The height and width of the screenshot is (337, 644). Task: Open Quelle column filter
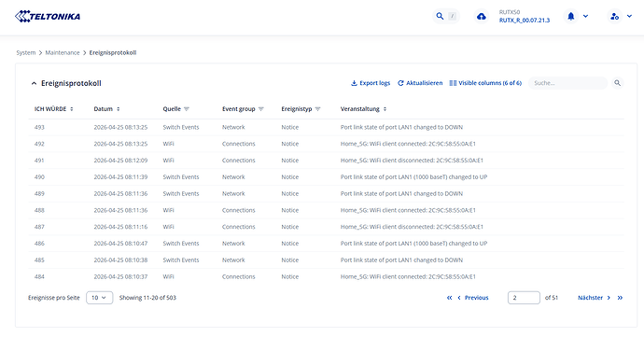[x=187, y=109]
